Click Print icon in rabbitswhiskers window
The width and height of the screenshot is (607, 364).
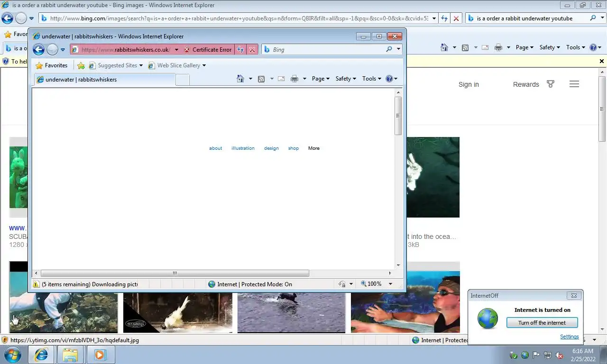(294, 79)
